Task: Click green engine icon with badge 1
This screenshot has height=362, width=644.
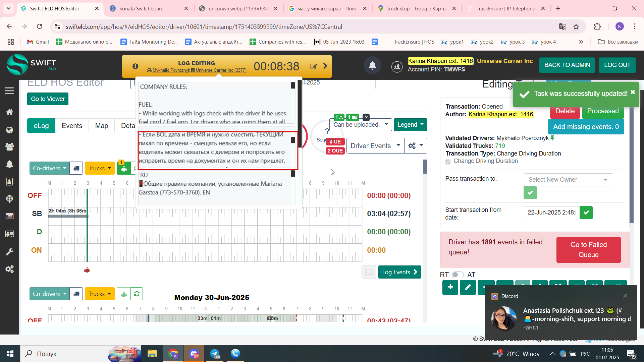Action: tap(123, 168)
